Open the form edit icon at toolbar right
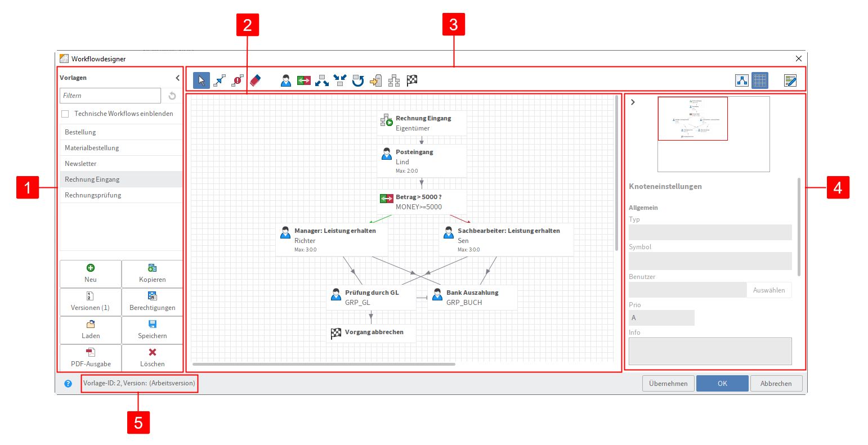This screenshot has height=445, width=868. [790, 80]
